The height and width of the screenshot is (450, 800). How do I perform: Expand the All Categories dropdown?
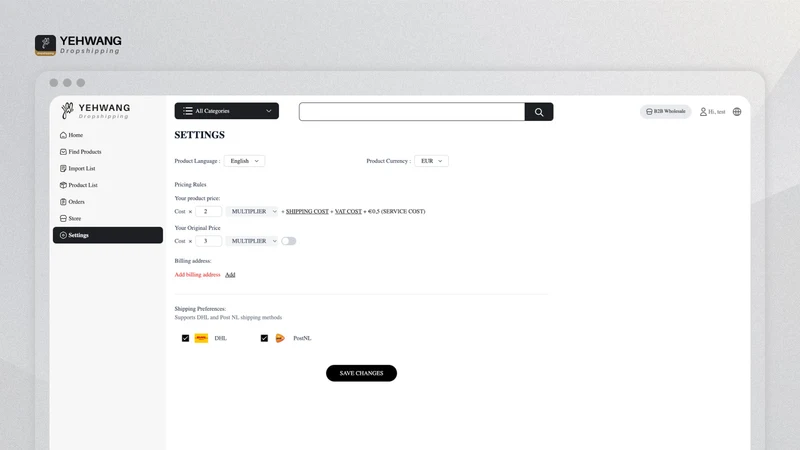[227, 111]
